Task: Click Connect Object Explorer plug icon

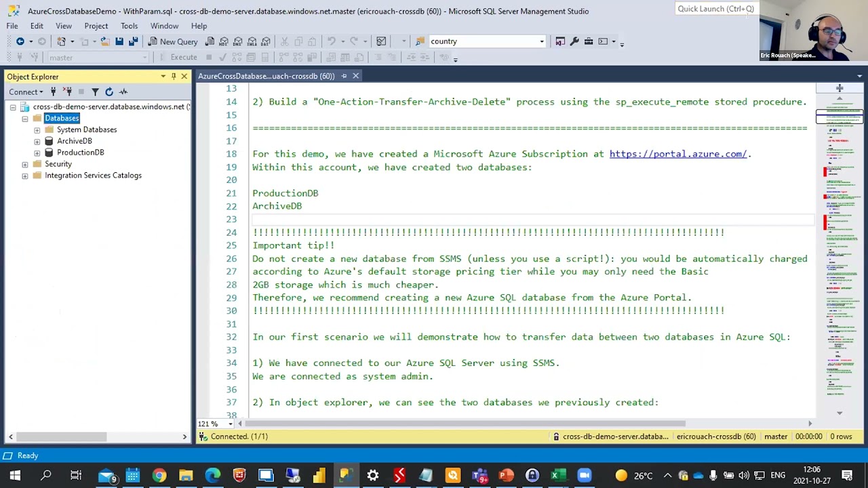Action: [x=53, y=91]
